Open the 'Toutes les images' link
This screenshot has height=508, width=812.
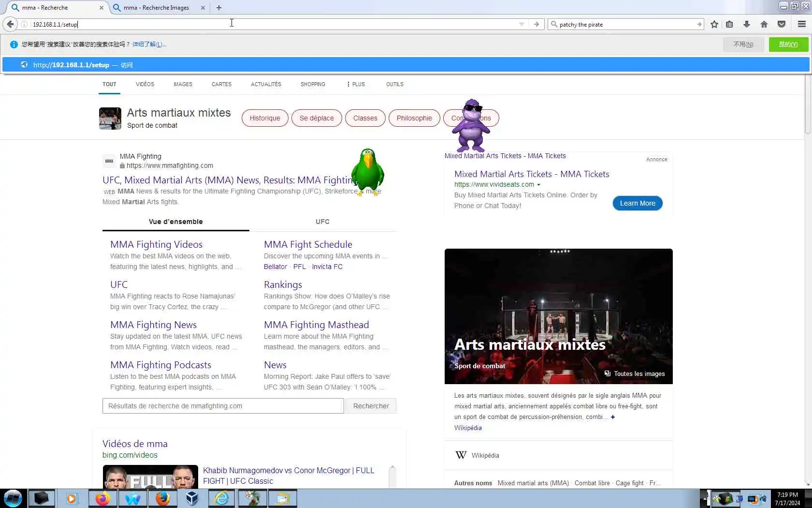635,374
